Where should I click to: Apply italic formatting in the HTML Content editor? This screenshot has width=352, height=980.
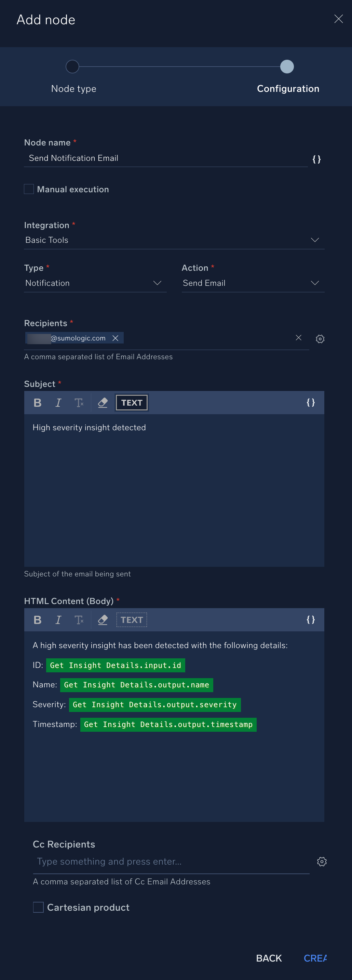[x=58, y=620]
